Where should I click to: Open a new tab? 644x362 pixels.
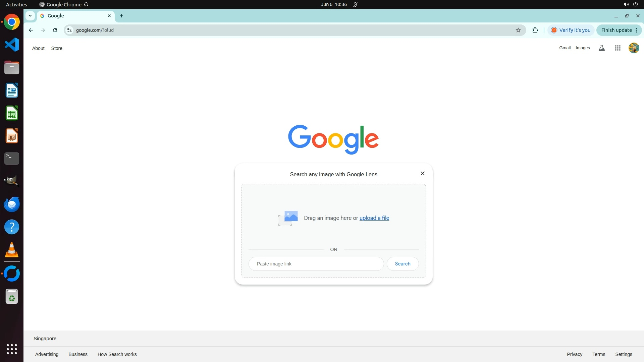tap(121, 16)
